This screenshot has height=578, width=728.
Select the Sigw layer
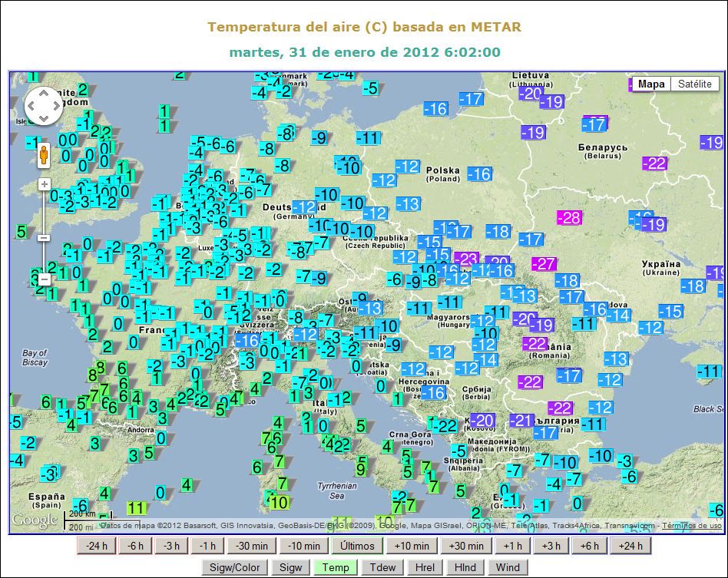(290, 567)
